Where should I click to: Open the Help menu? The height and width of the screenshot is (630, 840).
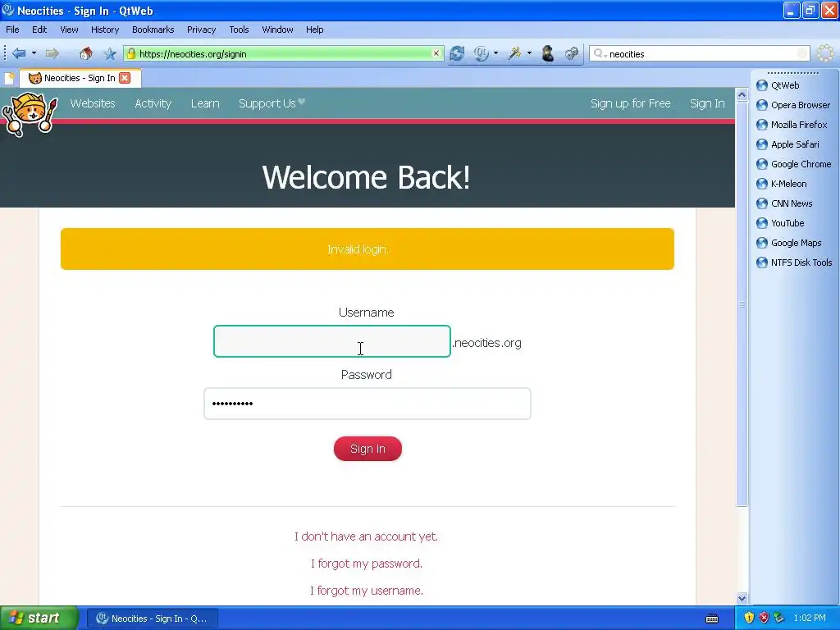[314, 30]
